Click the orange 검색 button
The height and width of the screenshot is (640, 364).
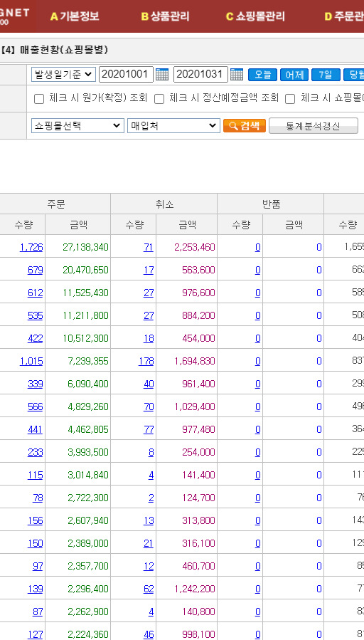point(245,126)
